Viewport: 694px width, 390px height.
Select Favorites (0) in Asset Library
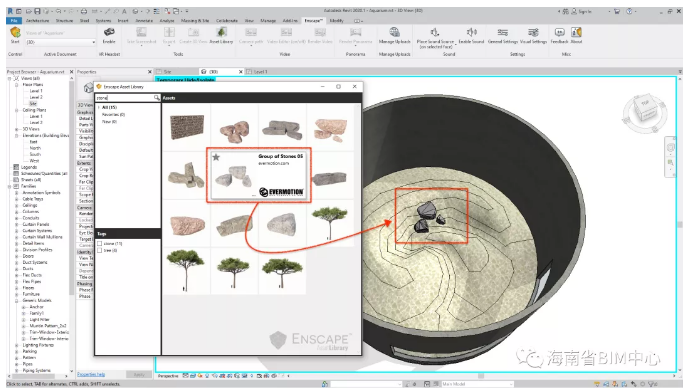coord(113,115)
